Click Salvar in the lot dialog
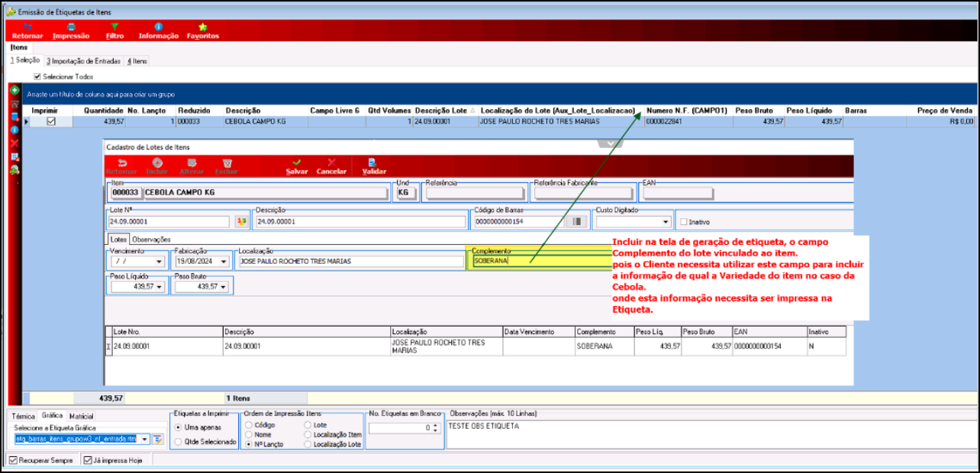The width and height of the screenshot is (980, 473). 297,166
